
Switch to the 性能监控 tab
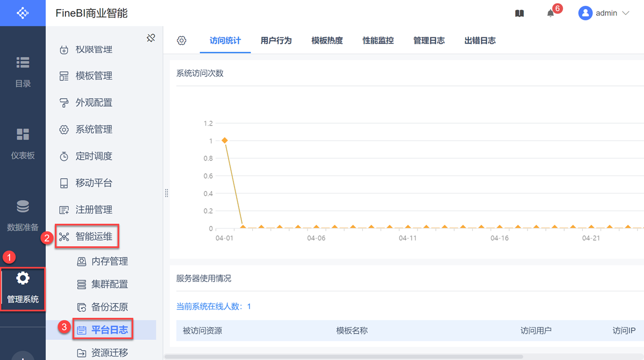coord(378,41)
